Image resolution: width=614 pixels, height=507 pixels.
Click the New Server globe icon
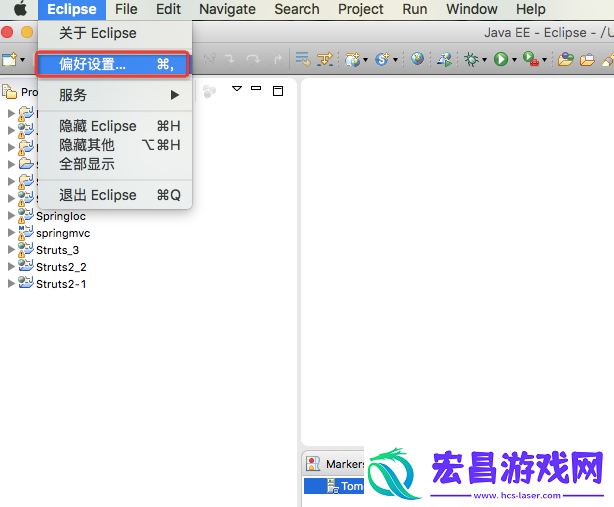tap(352, 60)
